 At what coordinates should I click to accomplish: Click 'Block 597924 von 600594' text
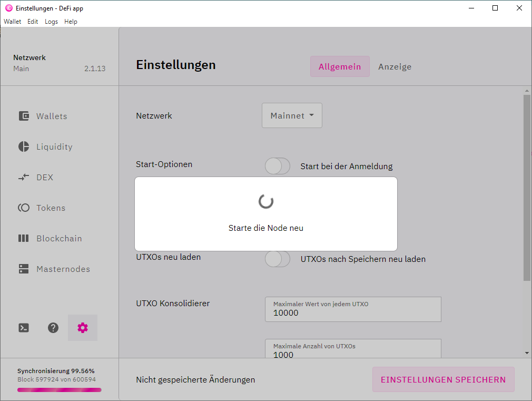57,379
